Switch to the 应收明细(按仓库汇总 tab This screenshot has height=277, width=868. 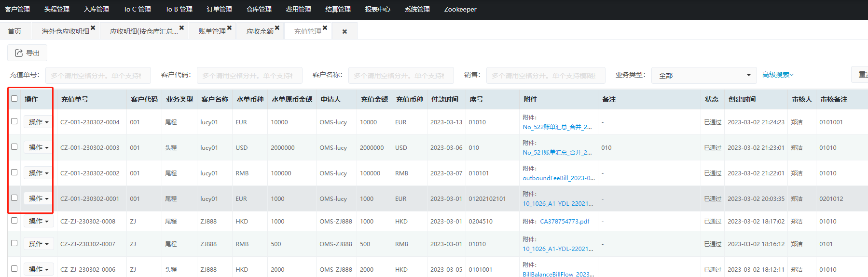click(x=144, y=31)
